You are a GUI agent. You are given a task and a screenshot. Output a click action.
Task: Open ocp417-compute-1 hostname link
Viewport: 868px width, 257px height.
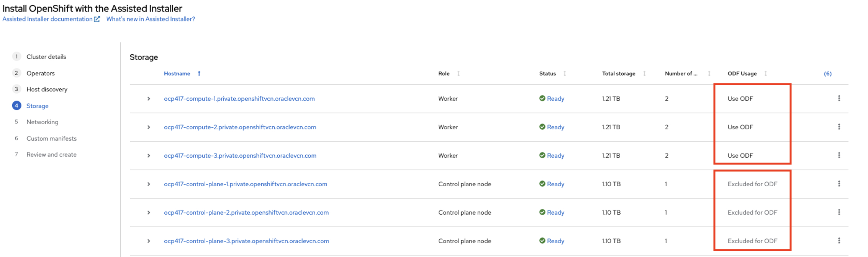click(x=239, y=99)
